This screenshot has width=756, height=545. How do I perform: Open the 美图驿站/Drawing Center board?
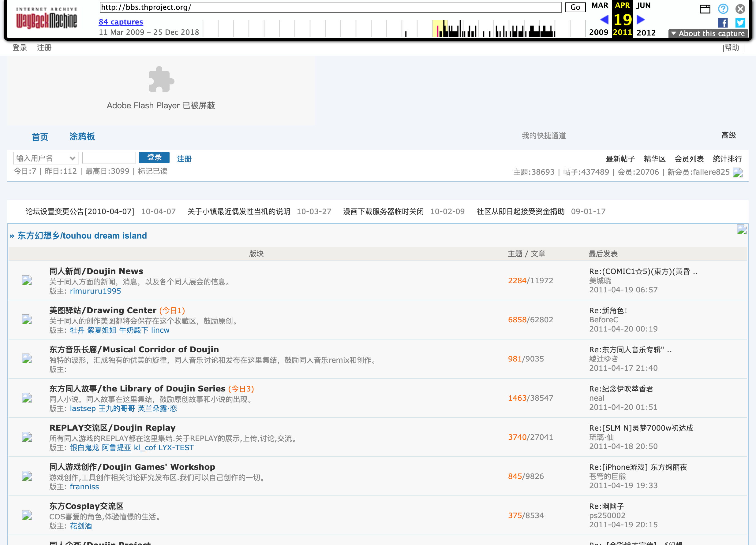(103, 310)
